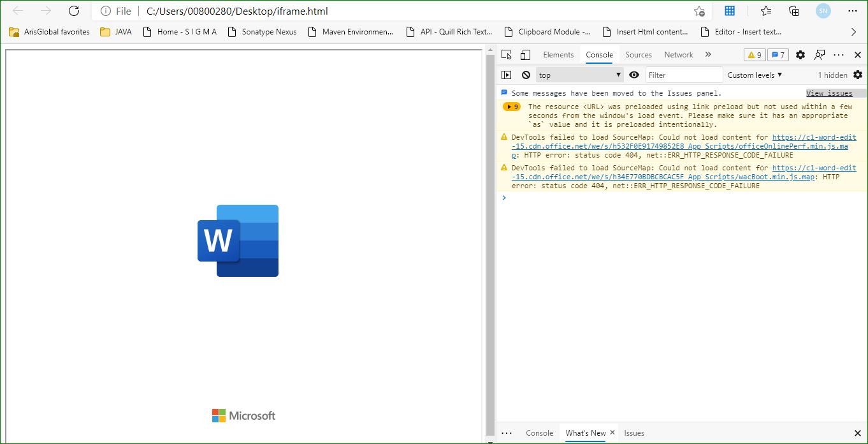868x444 pixels.
Task: Open ArisGlobal favorites bookmark folder
Action: 49,31
